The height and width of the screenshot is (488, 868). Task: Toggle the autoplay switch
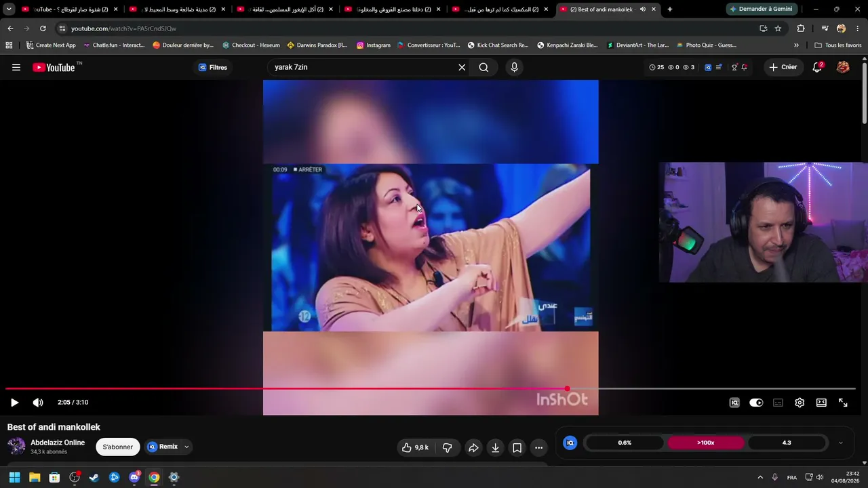click(756, 403)
